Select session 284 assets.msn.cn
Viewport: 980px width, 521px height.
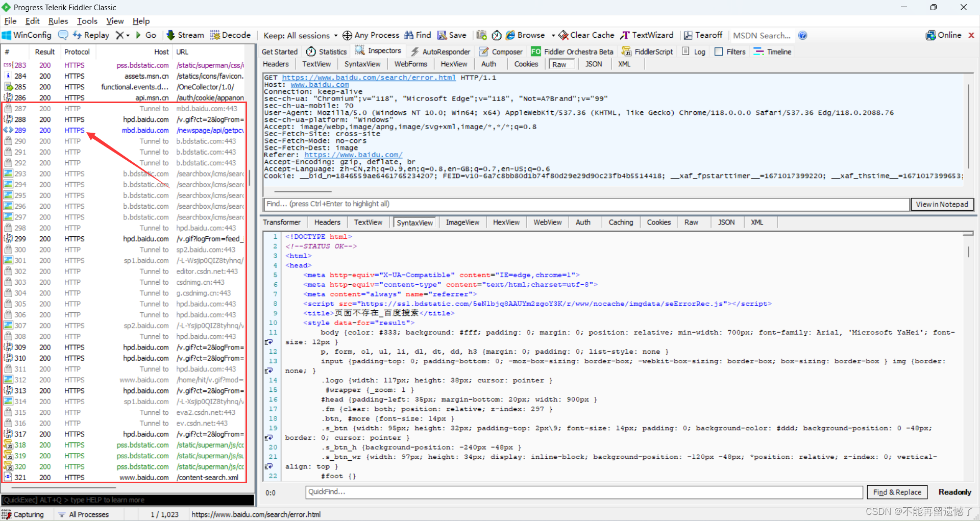pyautogui.click(x=124, y=76)
